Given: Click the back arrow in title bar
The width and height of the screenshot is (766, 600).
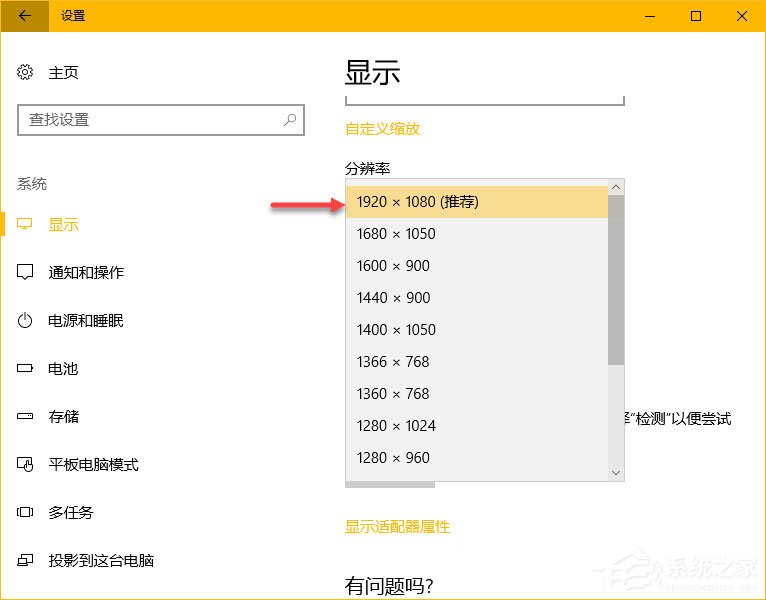Looking at the screenshot, I should 24,16.
